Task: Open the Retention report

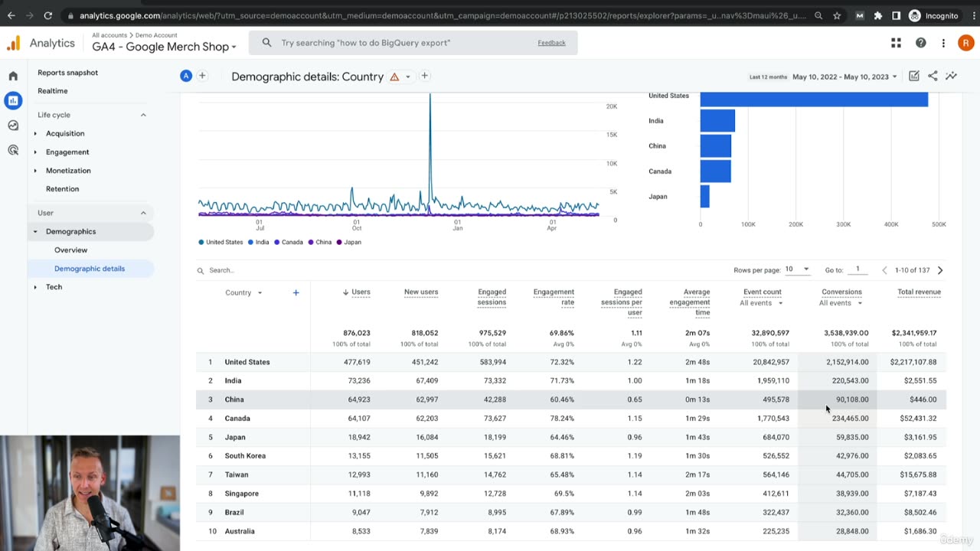Action: tap(62, 189)
